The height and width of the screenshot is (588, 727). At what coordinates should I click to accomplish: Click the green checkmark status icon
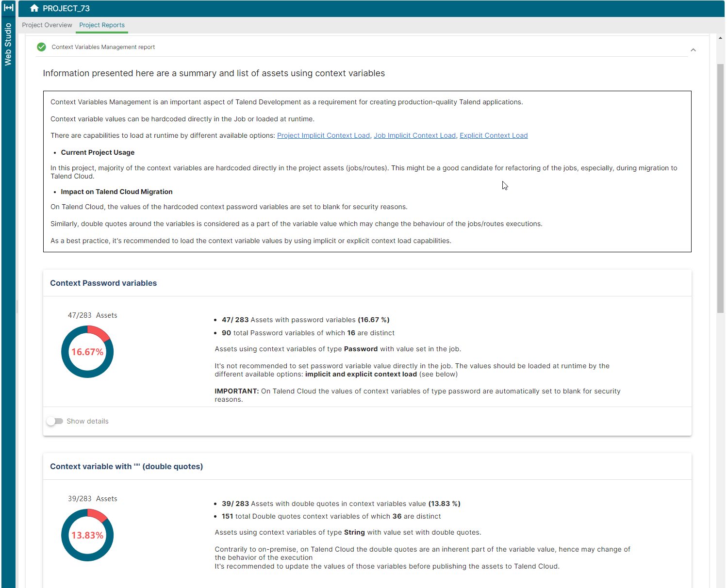(41, 47)
